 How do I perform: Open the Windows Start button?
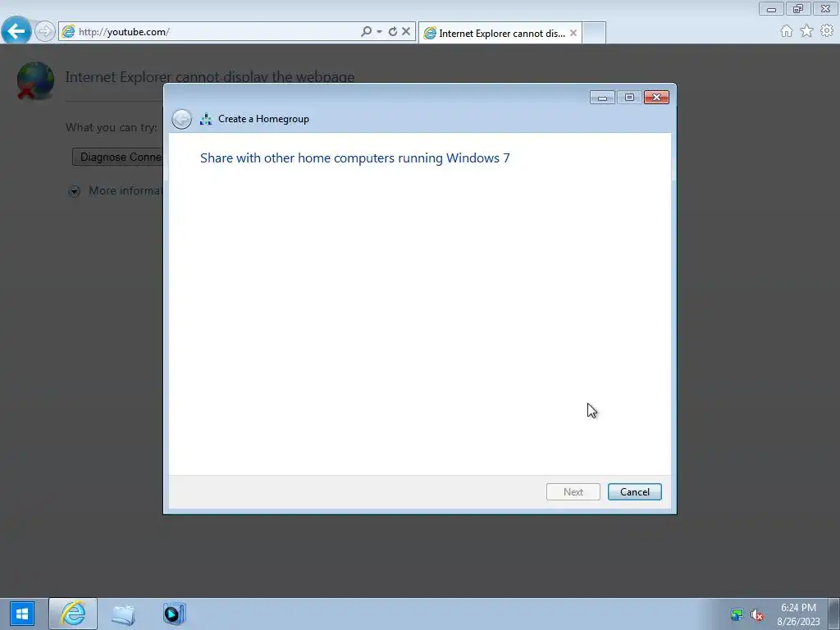pos(21,614)
